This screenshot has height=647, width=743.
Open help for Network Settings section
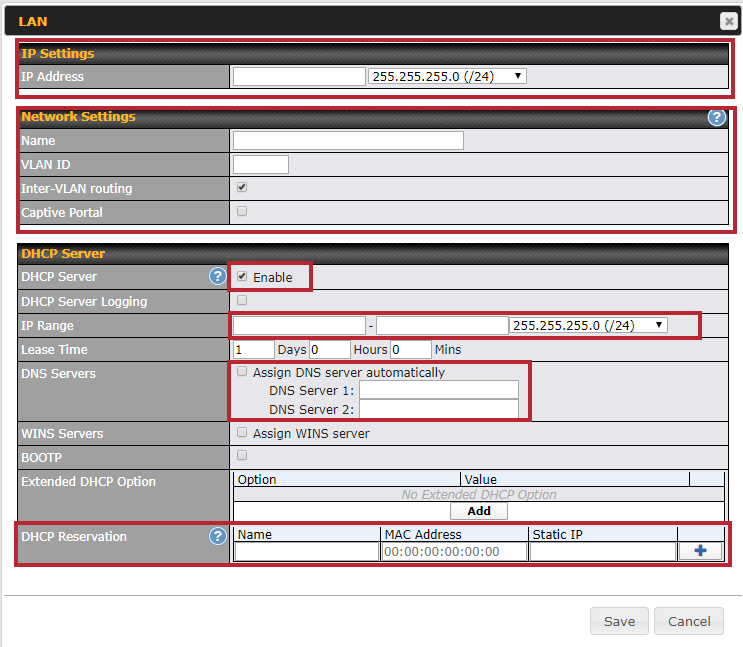[x=716, y=117]
